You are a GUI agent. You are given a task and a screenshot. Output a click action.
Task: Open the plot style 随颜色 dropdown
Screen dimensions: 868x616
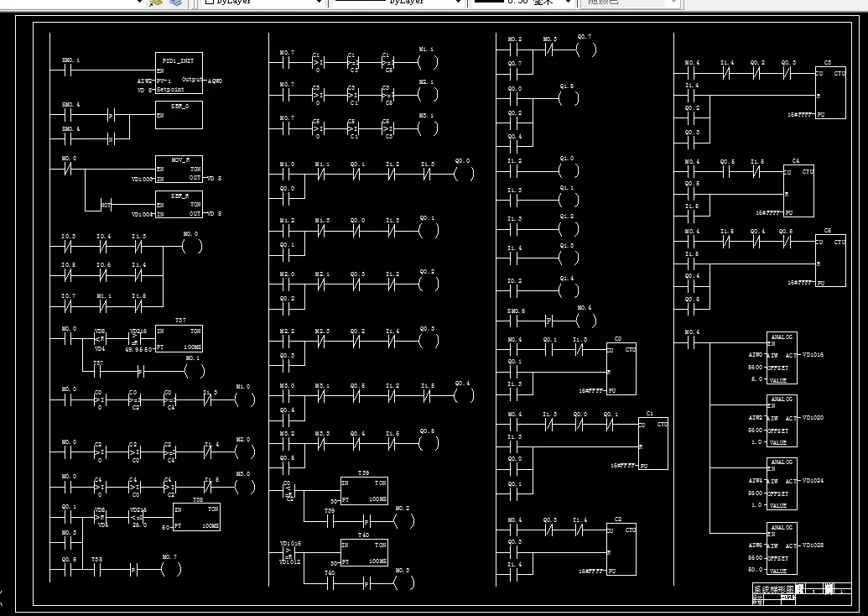point(630,3)
